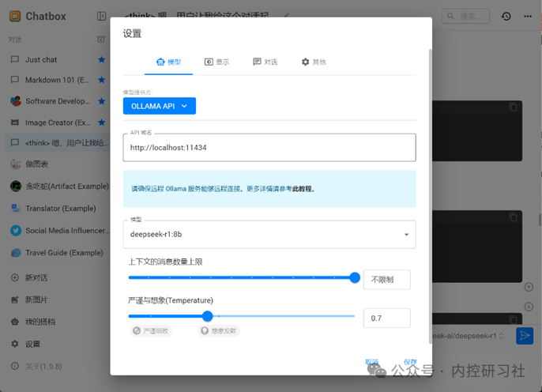Open the three-dots more menu in header

[528, 17]
